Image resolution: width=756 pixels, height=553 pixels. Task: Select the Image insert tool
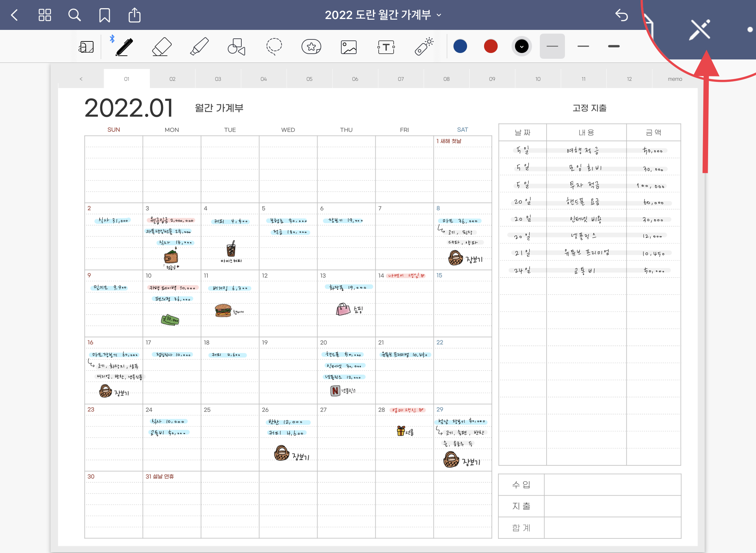point(349,47)
